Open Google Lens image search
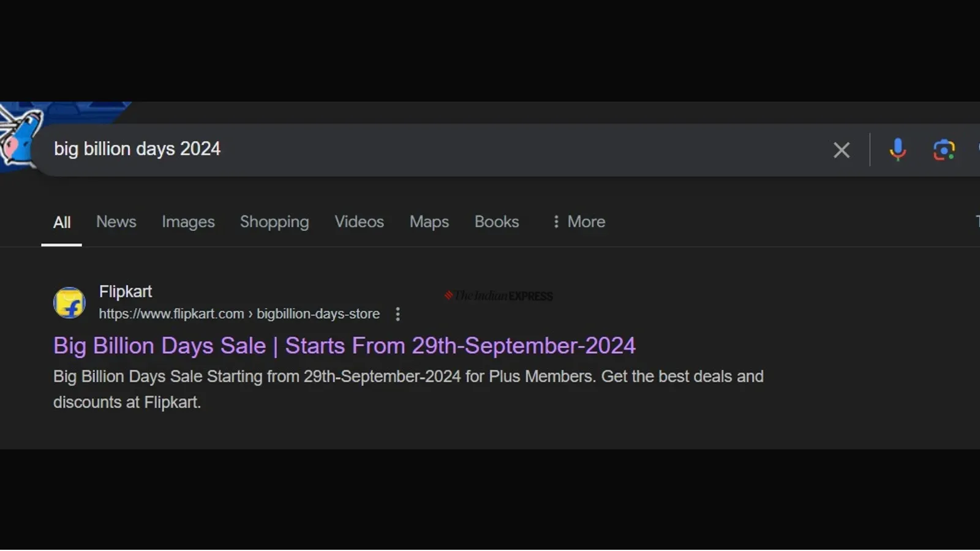 pos(943,150)
